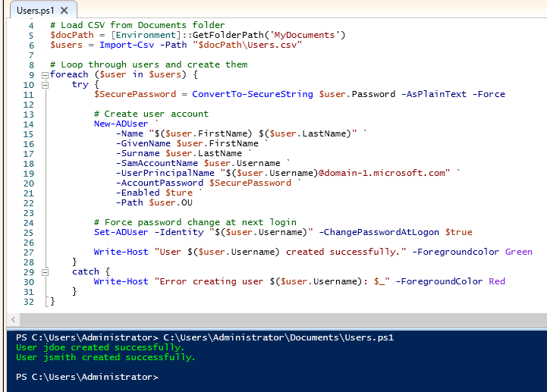This screenshot has height=392, width=547.
Task: Click the "User jsmith created successfully" output
Action: click(x=105, y=357)
